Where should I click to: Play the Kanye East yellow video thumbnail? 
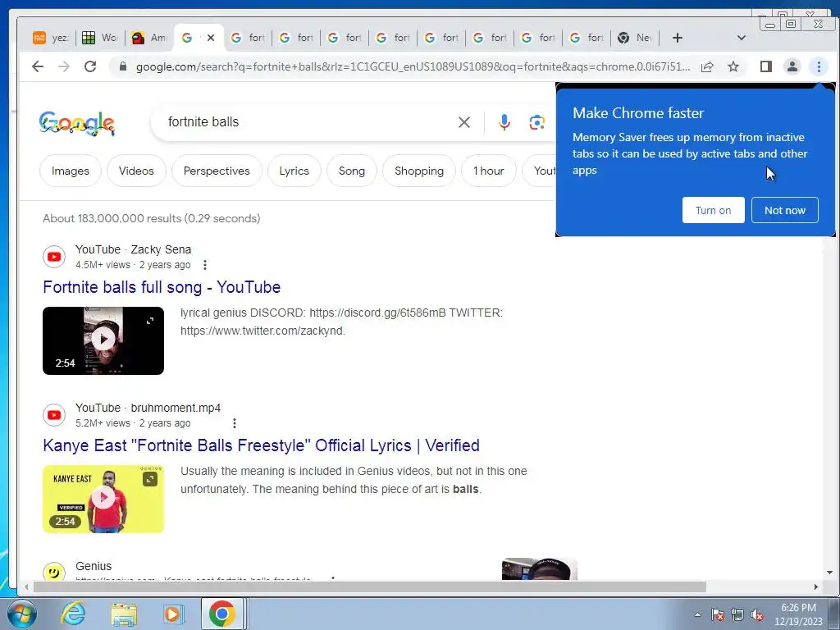103,499
